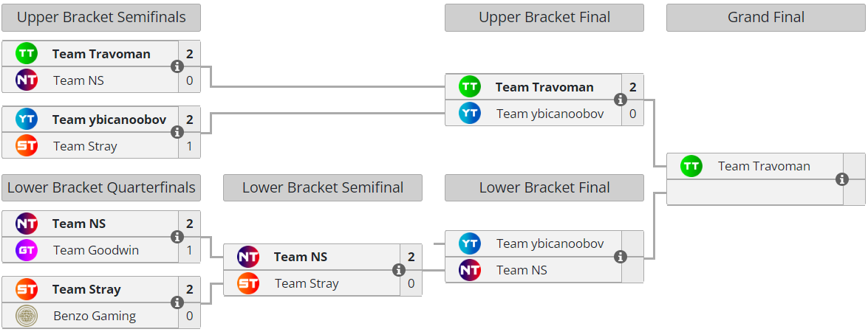The image size is (868, 332).
Task: Open info for Lower Bracket Semifinal match
Action: [x=399, y=270]
